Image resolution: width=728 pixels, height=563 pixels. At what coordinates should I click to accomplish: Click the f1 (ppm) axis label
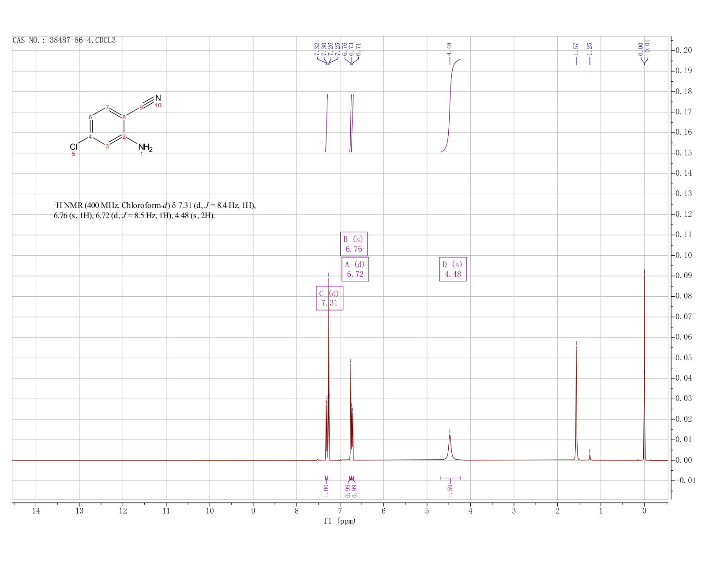coord(340,521)
